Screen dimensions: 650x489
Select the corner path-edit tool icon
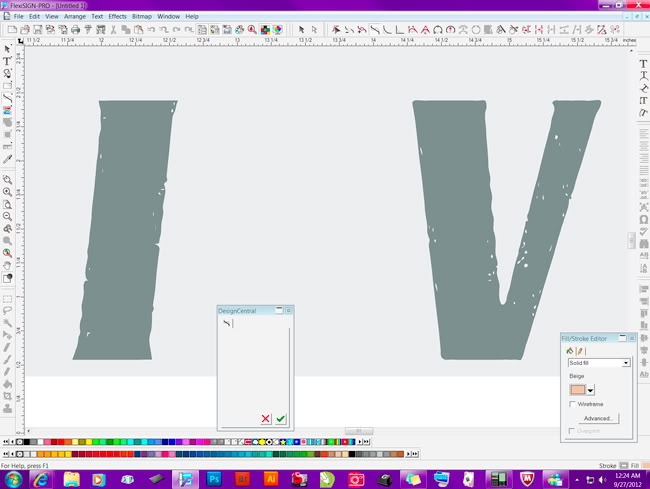(x=400, y=29)
